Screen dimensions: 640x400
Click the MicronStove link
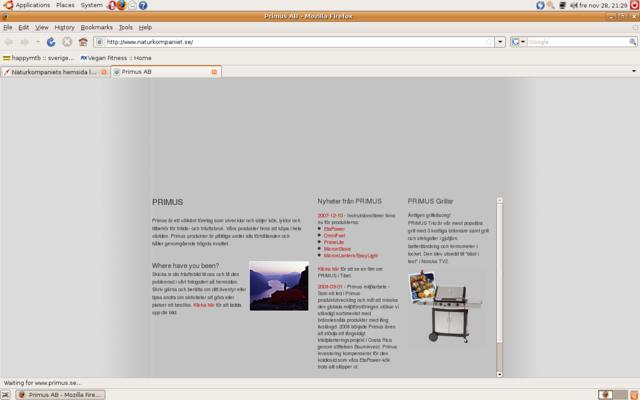click(x=337, y=249)
